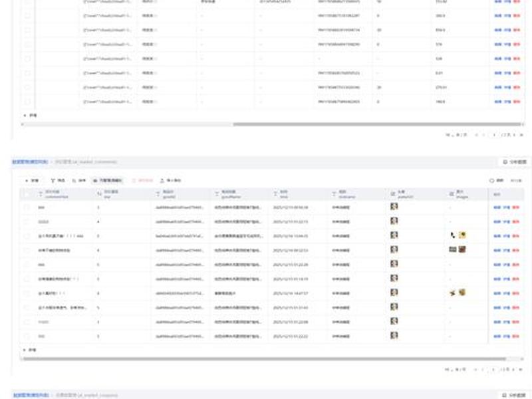Click the horizontal scrollbar of the upper table
Viewport: 532px width, 399px height.
(x=377, y=124)
